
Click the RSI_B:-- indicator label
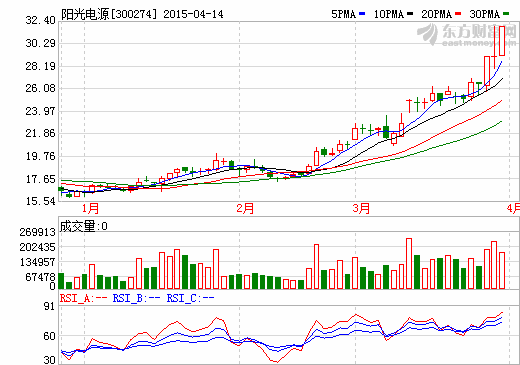137,298
